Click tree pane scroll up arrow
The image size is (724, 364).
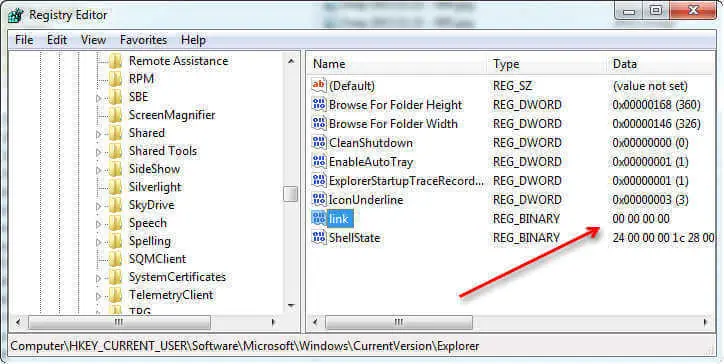(290, 61)
